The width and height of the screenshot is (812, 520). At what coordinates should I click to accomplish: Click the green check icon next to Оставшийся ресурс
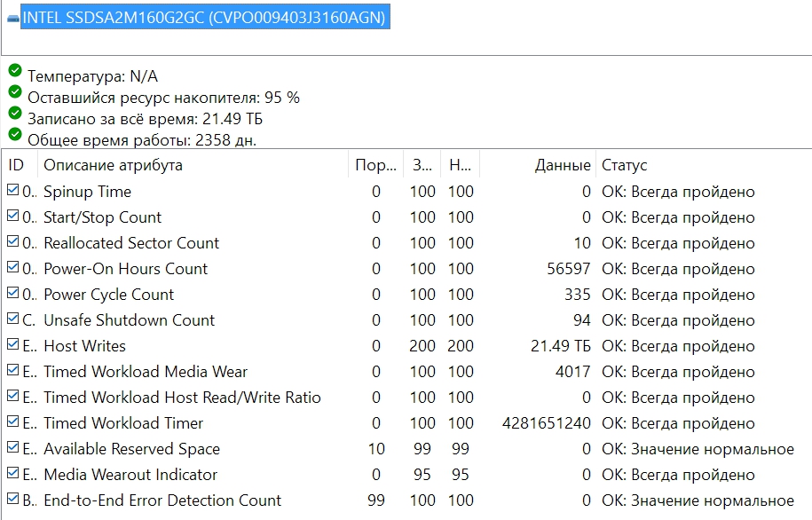pos(15,91)
